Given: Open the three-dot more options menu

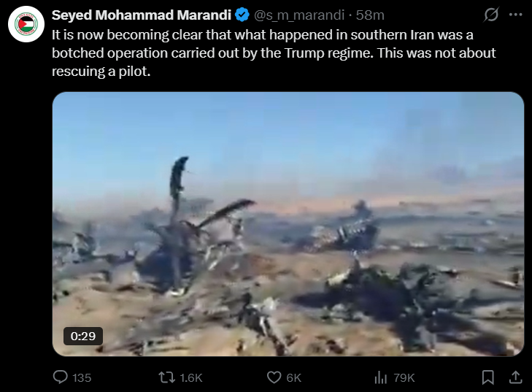Looking at the screenshot, I should tap(515, 15).
